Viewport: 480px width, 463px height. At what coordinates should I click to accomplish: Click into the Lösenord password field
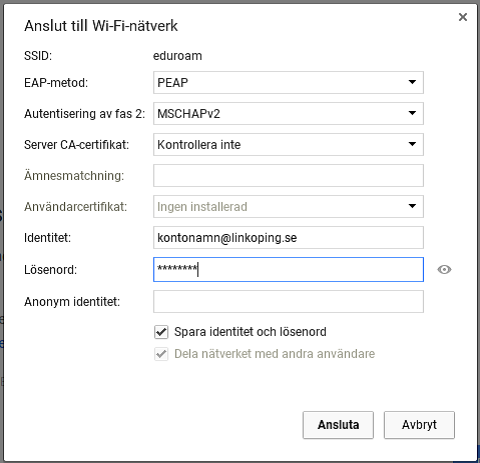pos(288,269)
